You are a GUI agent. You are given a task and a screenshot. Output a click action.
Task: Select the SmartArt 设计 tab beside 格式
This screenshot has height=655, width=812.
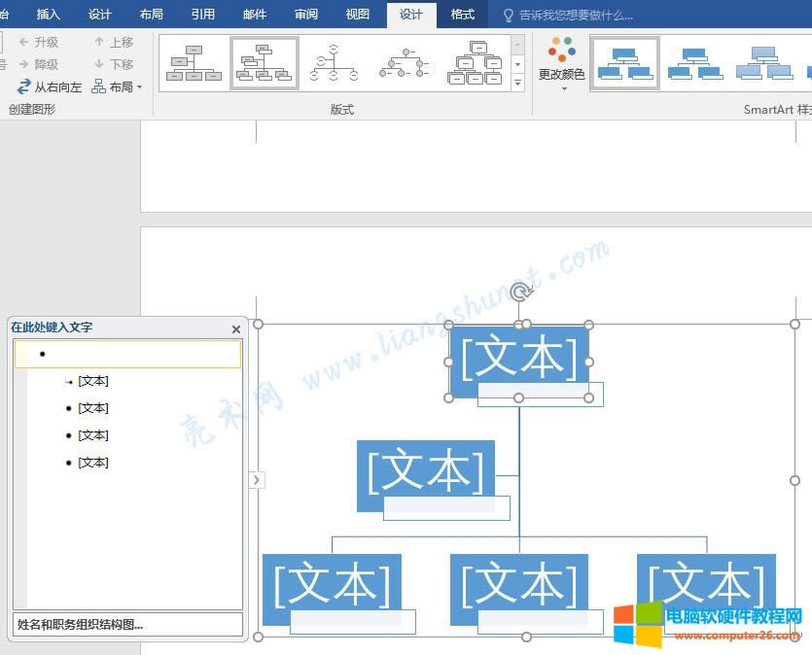coord(411,15)
